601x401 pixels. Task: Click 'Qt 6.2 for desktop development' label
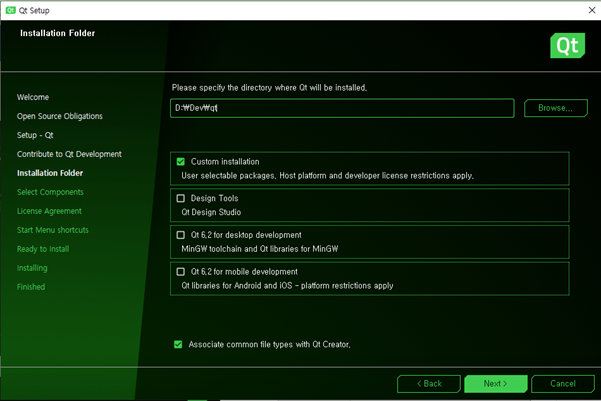[x=246, y=235]
